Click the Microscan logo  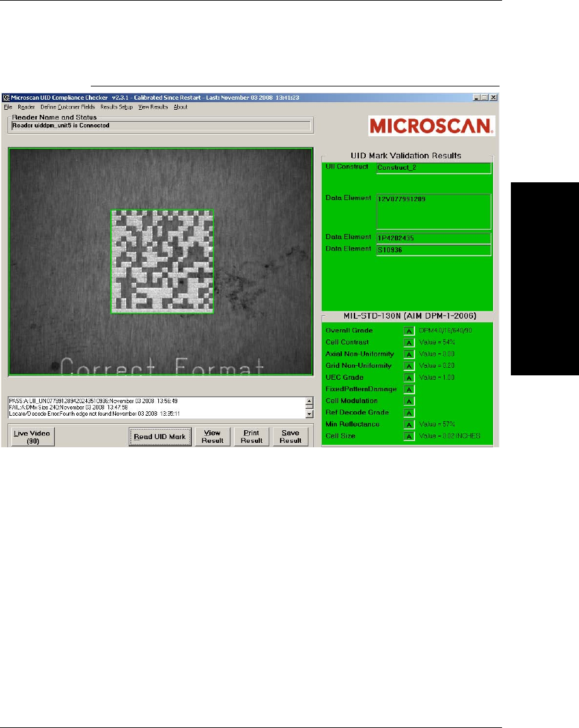pyautogui.click(x=432, y=126)
